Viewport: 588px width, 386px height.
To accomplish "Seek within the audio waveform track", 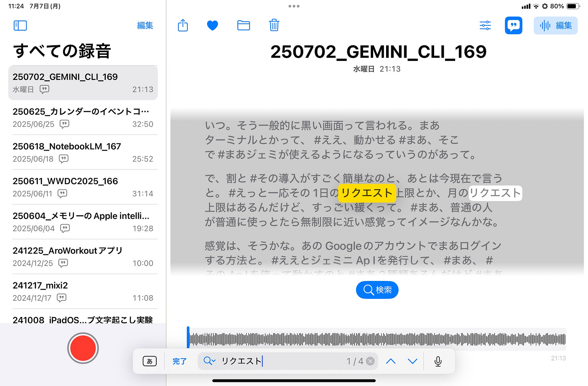I will [377, 339].
